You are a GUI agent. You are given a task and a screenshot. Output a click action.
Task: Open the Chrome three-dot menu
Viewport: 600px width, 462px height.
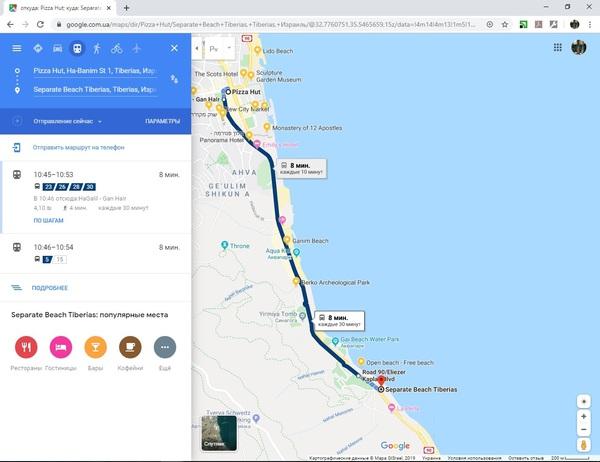pyautogui.click(x=590, y=24)
